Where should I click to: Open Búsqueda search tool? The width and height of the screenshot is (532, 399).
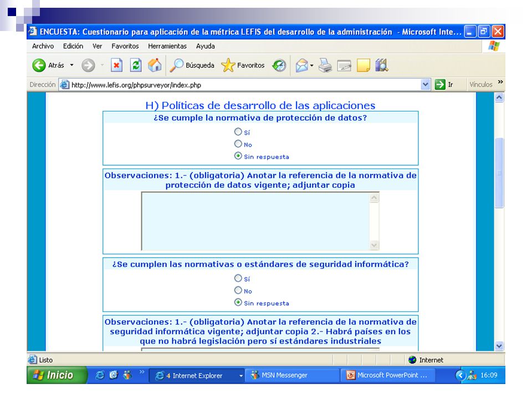[x=192, y=65]
